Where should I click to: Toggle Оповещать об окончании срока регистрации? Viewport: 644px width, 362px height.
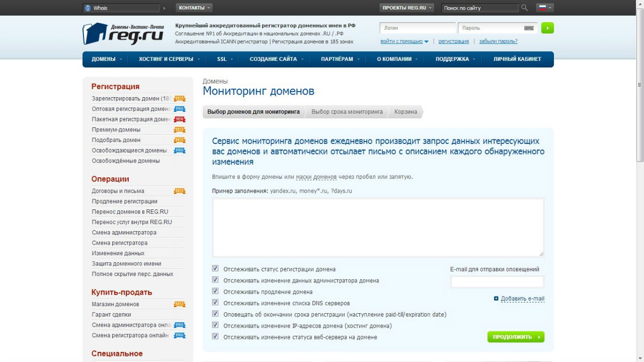point(215,314)
